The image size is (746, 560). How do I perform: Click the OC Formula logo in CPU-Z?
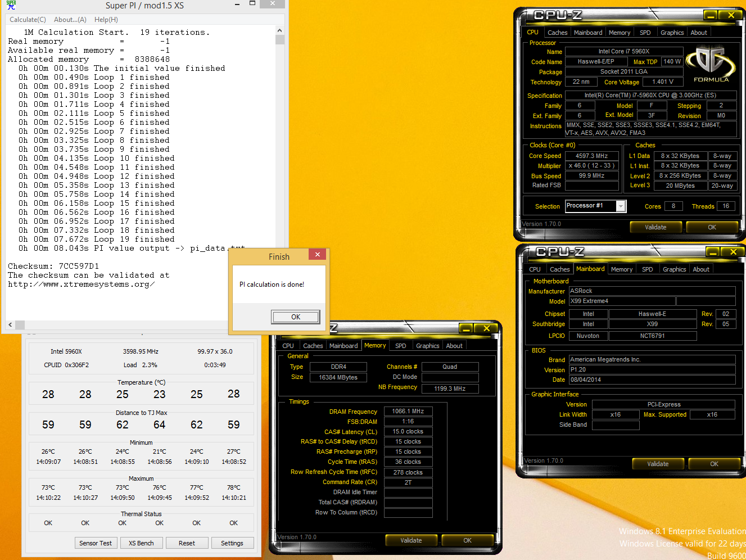click(x=711, y=64)
